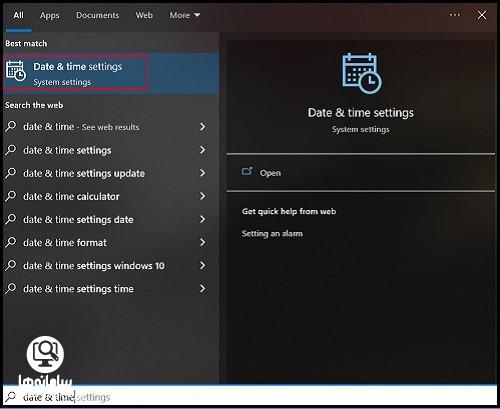Click the magnifier icon in search box
Image resolution: width=500 pixels, height=409 pixels.
point(11,397)
